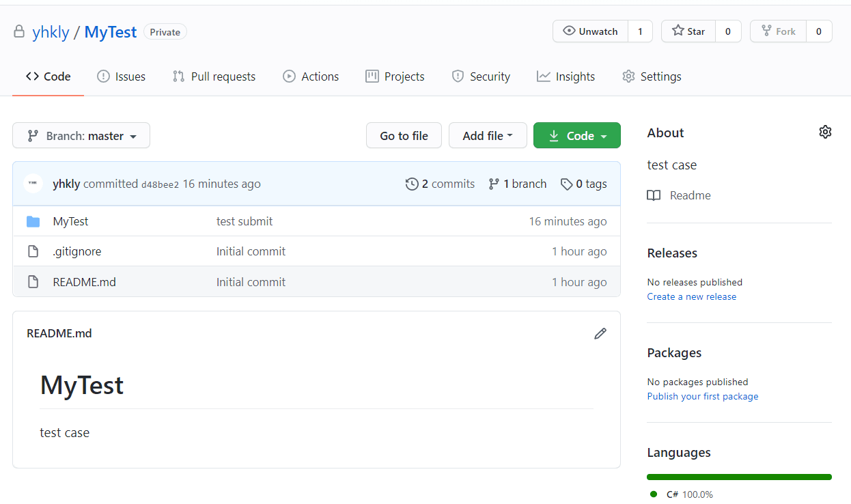This screenshot has height=504, width=851.
Task: View the 2 commits history
Action: click(x=440, y=184)
